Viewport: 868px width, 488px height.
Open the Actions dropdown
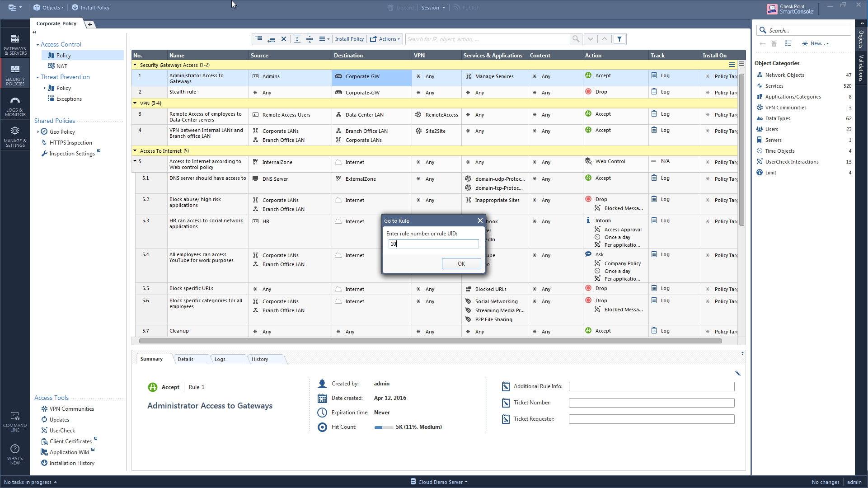tap(385, 39)
